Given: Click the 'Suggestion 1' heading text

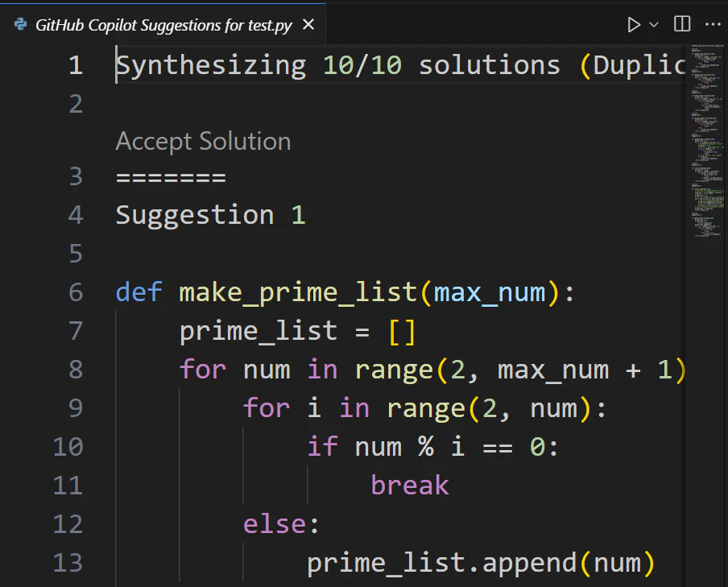Looking at the screenshot, I should coord(210,215).
